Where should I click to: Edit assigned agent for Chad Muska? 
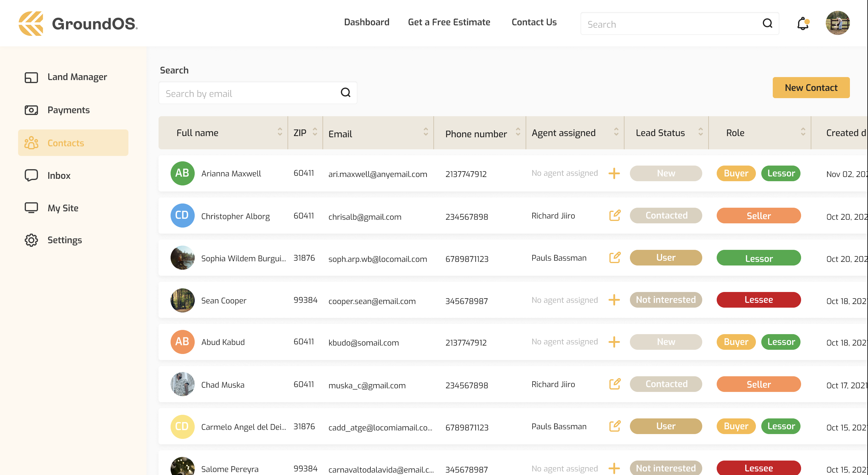pos(615,384)
